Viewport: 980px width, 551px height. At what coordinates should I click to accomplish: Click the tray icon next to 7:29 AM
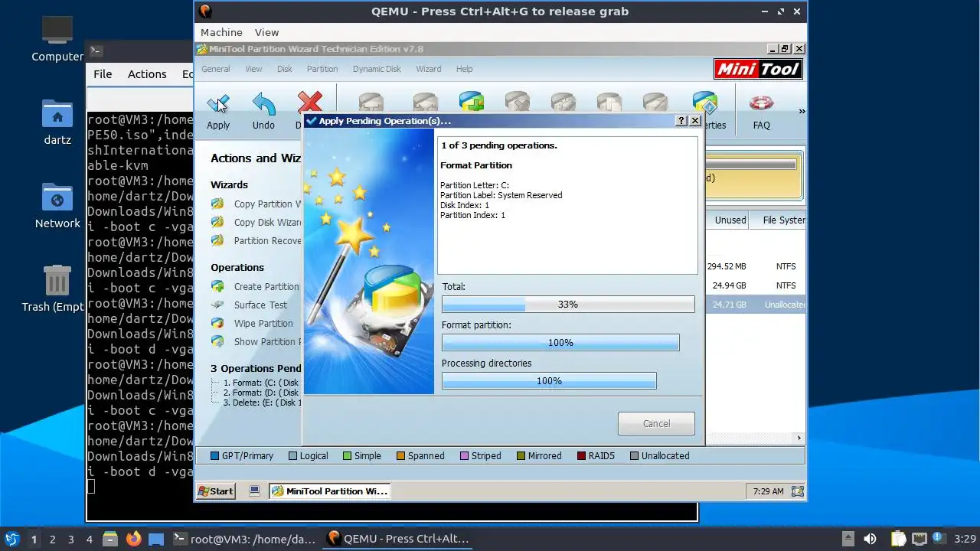point(797,491)
